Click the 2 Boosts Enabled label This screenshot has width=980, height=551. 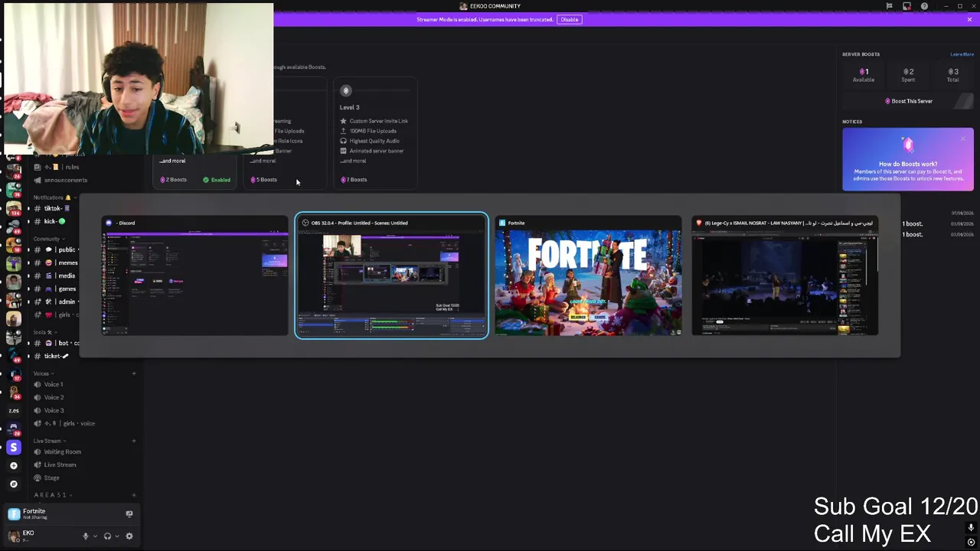(x=195, y=180)
